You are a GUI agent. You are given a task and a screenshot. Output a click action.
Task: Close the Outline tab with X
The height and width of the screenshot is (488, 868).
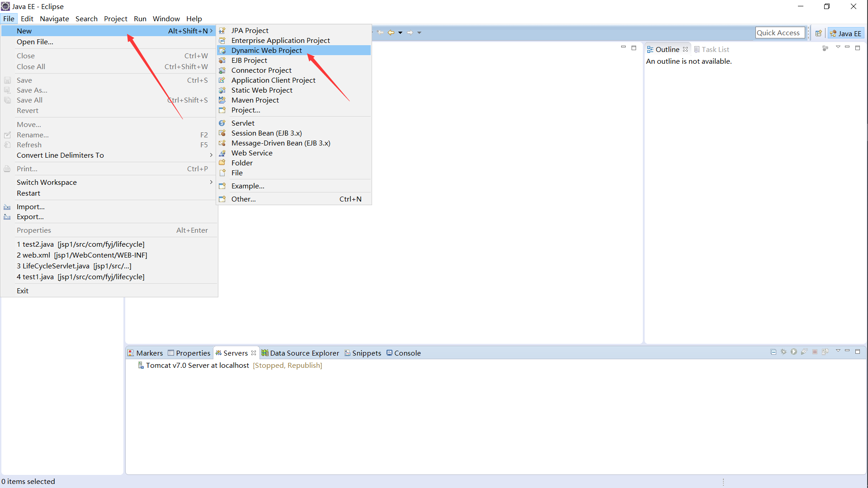click(685, 49)
